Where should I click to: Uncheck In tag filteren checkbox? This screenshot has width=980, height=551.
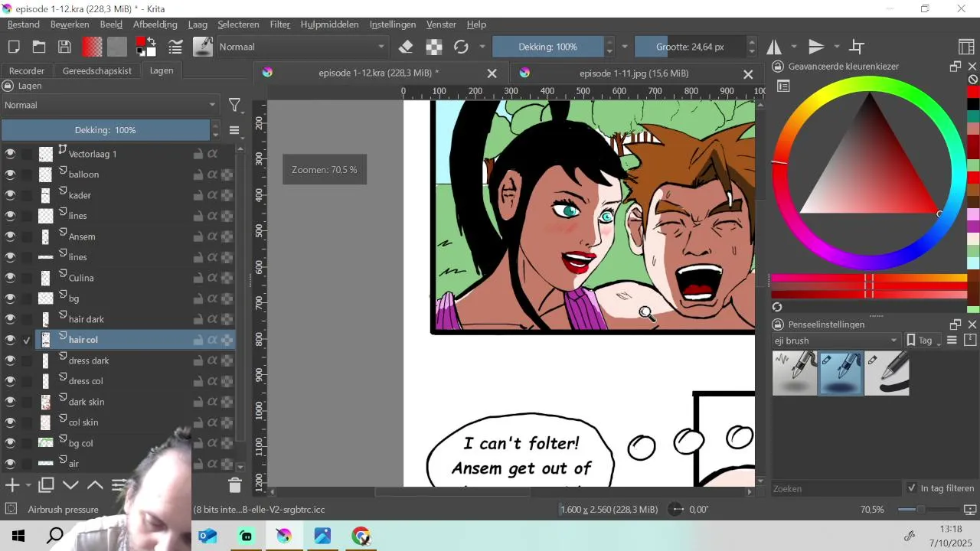[x=911, y=488]
